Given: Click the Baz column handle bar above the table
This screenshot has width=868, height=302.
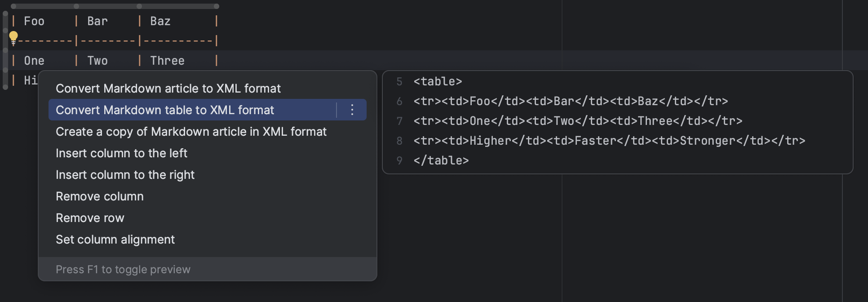Looking at the screenshot, I should 178,6.
